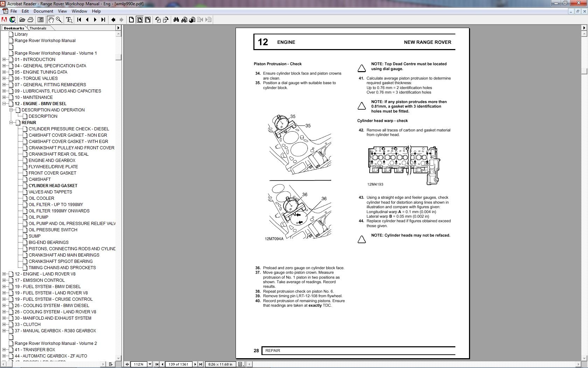Click the status bar Next Page arrow
This screenshot has height=368, width=588.
[x=195, y=364]
